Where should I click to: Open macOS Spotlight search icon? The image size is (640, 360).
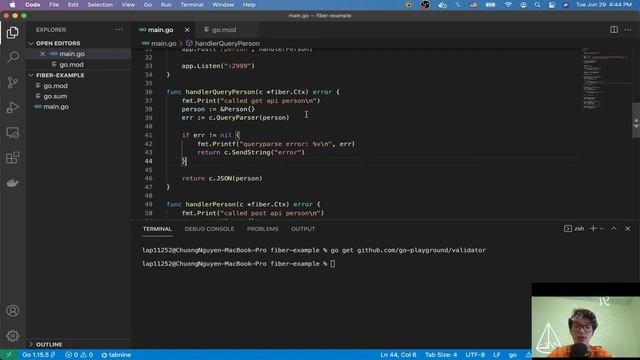tap(537, 5)
